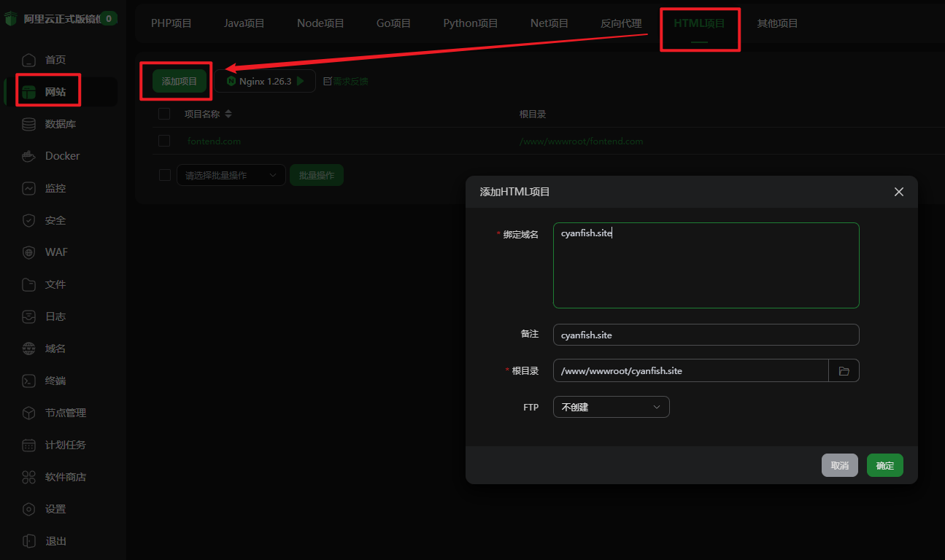Click folder browse icon beside root directory
The height and width of the screenshot is (560, 945).
(844, 371)
